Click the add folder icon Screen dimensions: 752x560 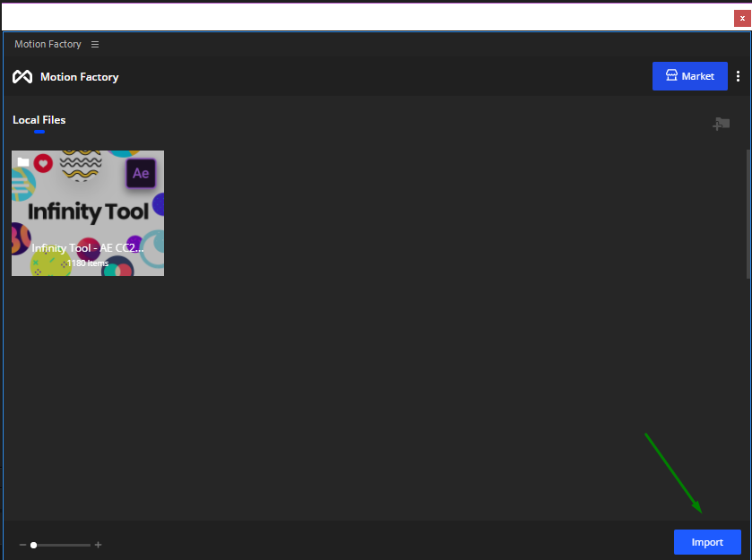[721, 124]
